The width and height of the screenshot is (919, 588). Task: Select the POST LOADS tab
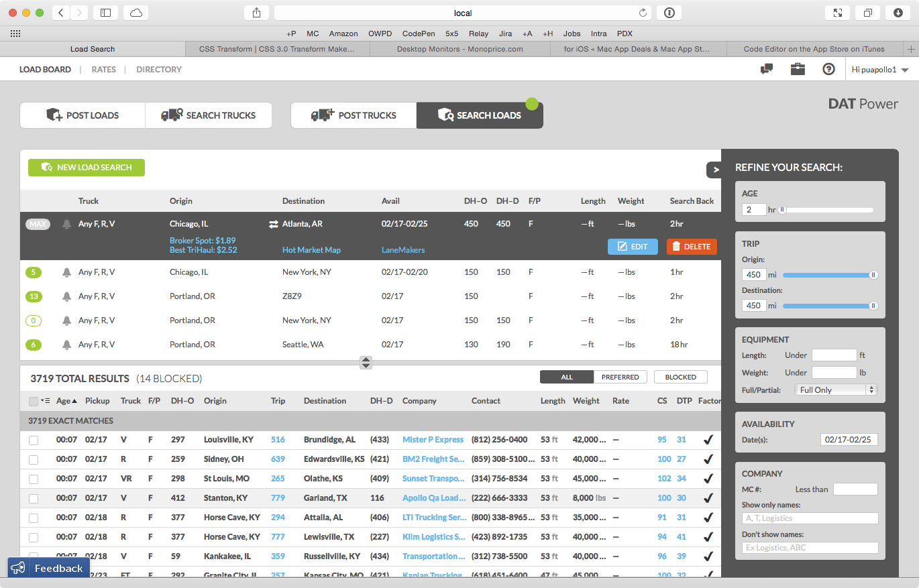click(83, 115)
